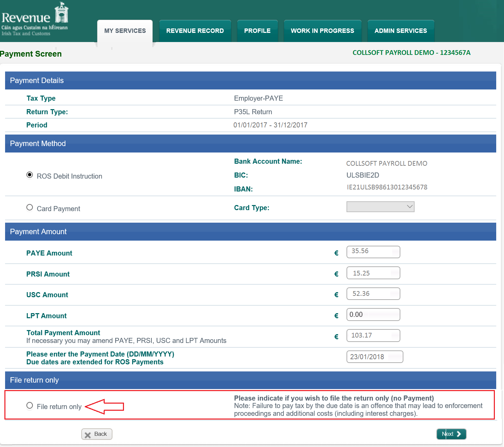Navigate to Admin Services tab
This screenshot has width=504, height=447.
tap(401, 31)
